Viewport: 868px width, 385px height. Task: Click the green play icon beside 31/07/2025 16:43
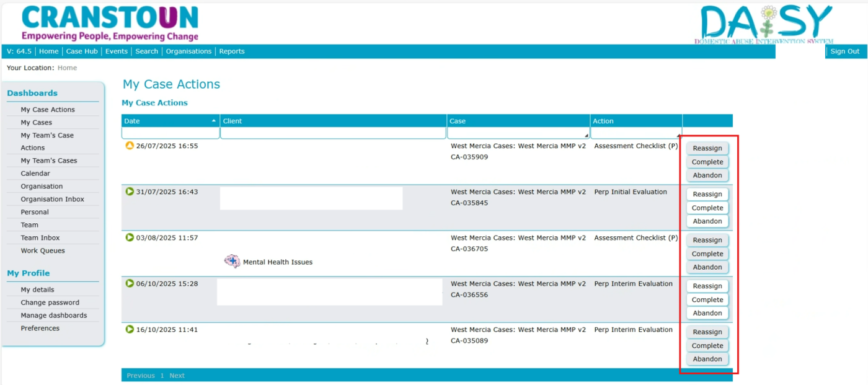(130, 192)
